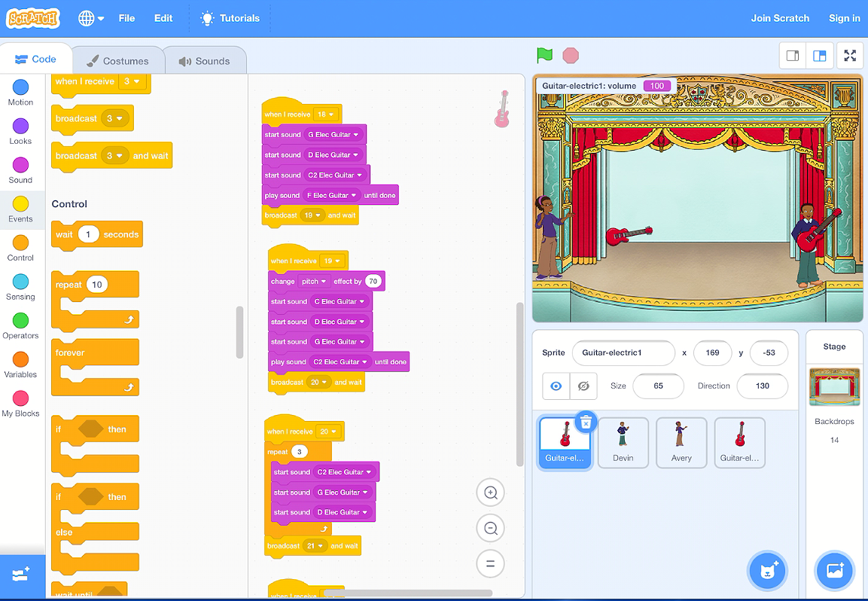This screenshot has width=868, height=601.
Task: Open the Choose a Sprite button
Action: [766, 571]
